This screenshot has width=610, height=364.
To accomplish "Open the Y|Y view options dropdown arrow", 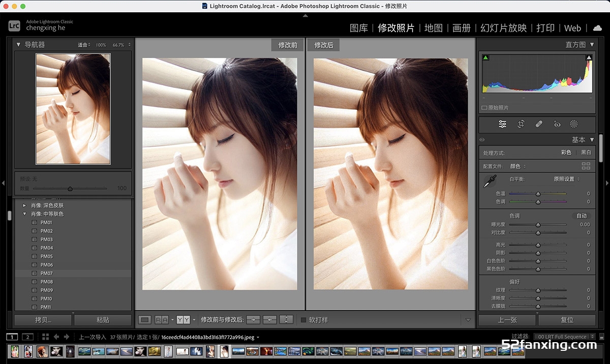I will tap(194, 320).
